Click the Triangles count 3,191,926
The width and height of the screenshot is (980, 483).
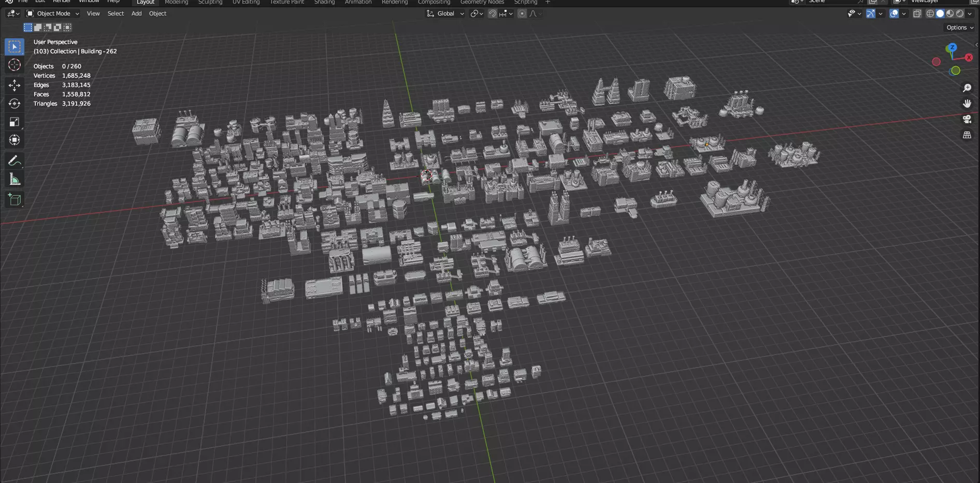click(x=76, y=104)
